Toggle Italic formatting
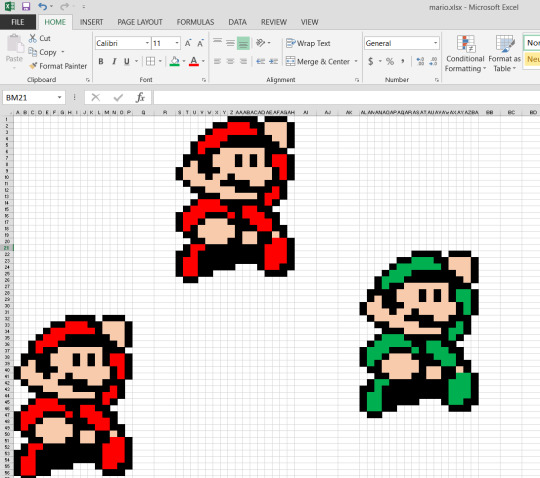Image resolution: width=540 pixels, height=478 pixels. tap(114, 61)
